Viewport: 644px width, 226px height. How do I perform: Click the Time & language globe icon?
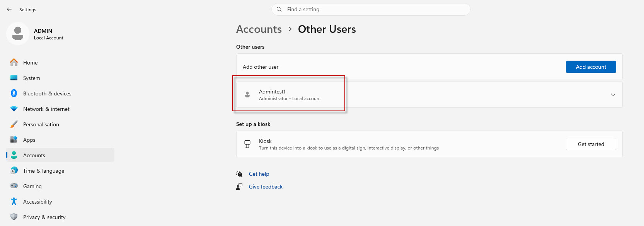tap(14, 170)
